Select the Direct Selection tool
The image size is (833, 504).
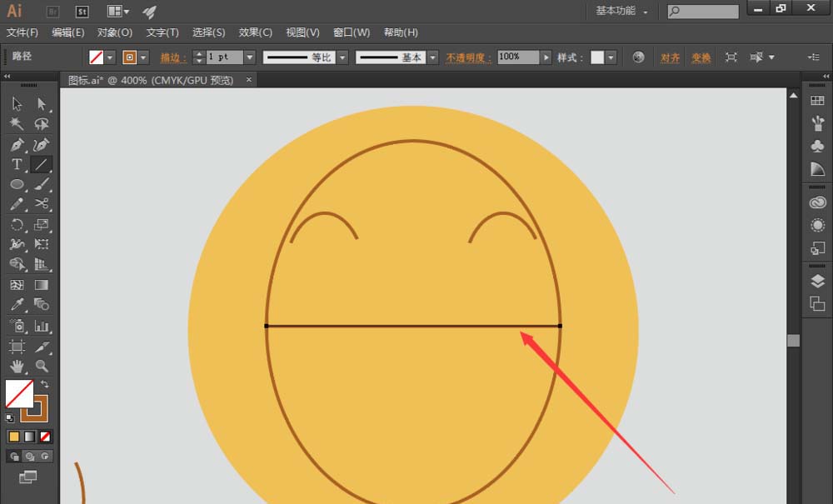pyautogui.click(x=42, y=103)
